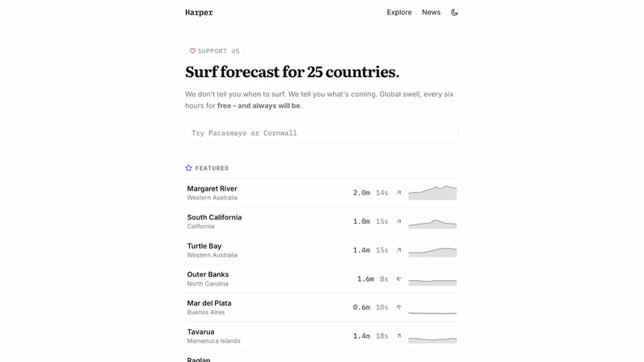644x362 pixels.
Task: Click South California swell direction arrow
Action: tap(398, 221)
